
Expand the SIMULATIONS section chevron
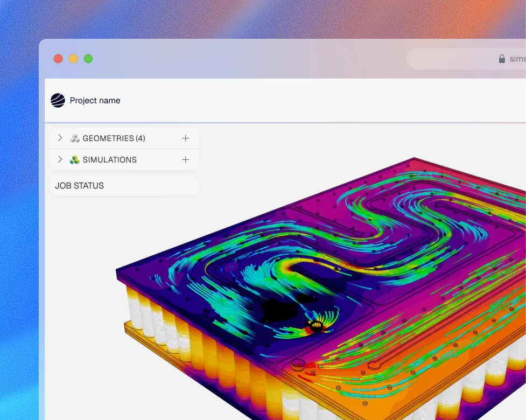click(60, 159)
